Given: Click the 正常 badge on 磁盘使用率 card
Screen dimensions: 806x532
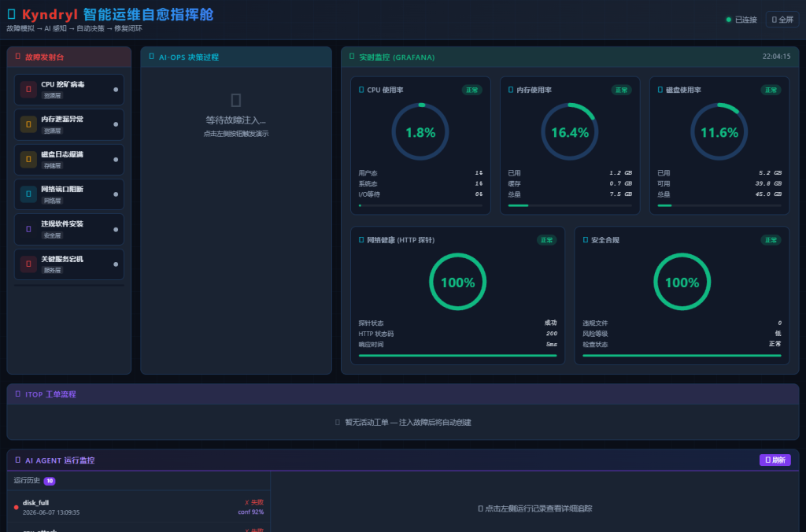Looking at the screenshot, I should click(771, 90).
